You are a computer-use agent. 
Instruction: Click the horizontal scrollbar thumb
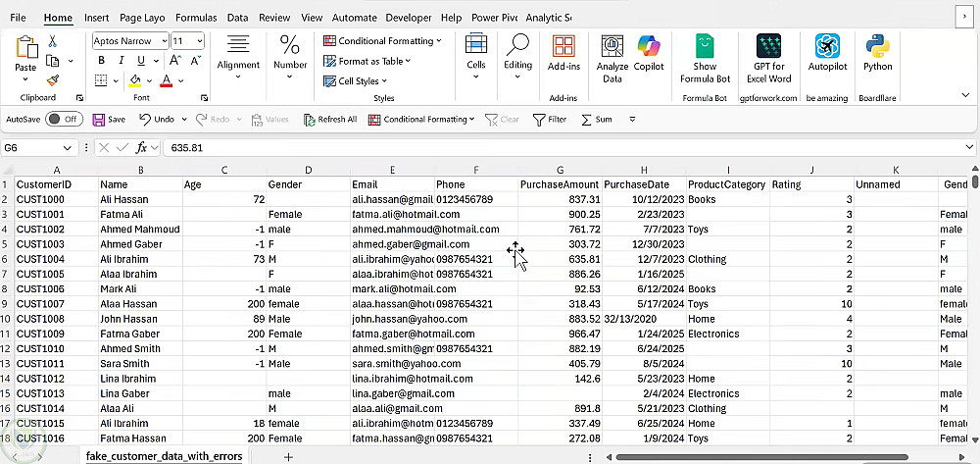pos(762,457)
